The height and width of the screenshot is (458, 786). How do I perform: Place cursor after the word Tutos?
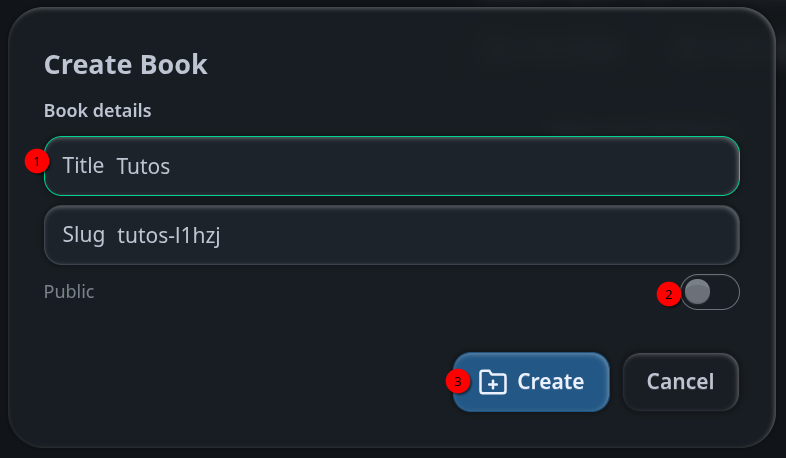(171, 166)
